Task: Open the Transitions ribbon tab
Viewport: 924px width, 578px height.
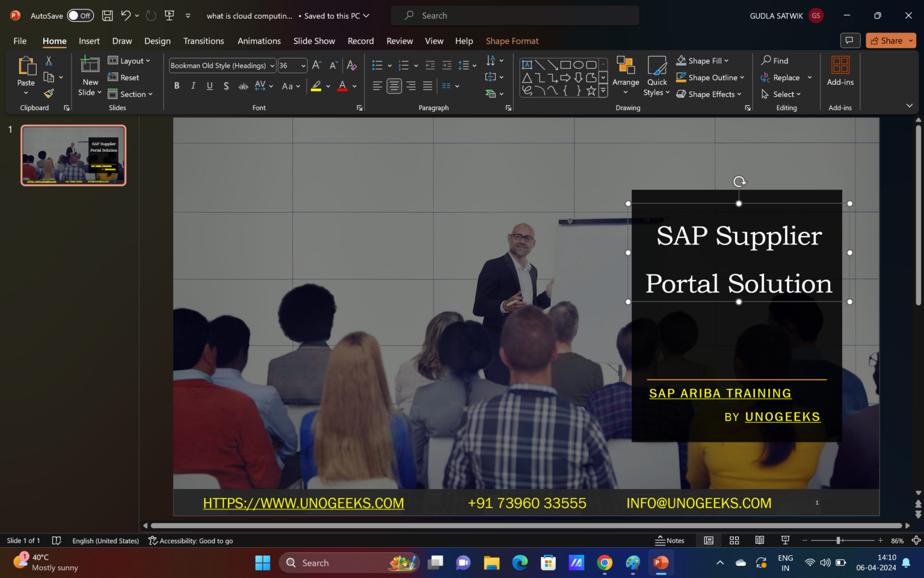Action: coord(203,40)
